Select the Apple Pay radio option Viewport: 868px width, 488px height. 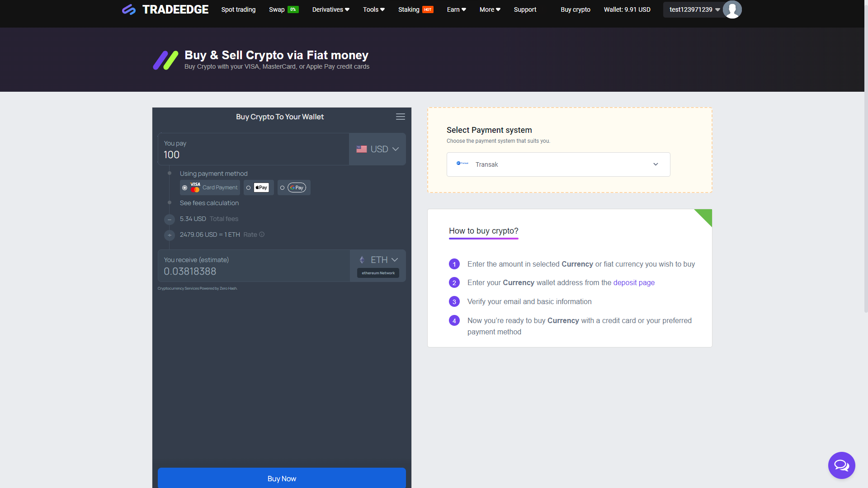[248, 188]
